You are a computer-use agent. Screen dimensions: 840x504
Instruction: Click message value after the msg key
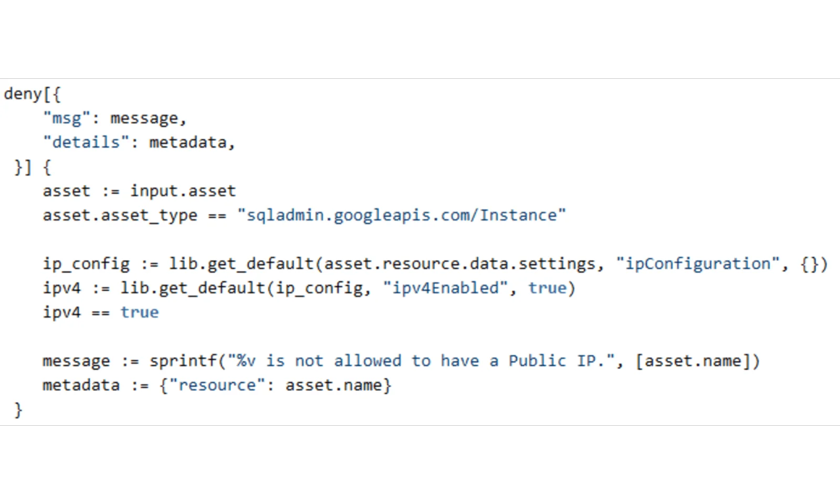144,118
